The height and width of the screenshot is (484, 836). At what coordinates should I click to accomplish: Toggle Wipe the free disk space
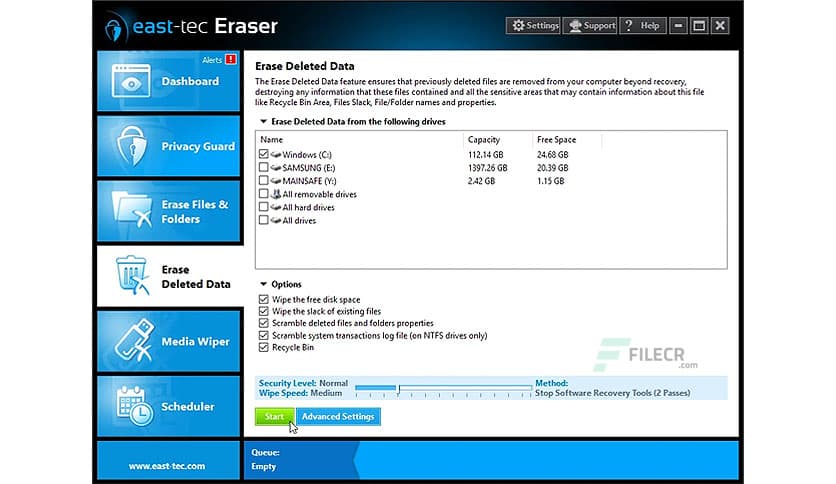coord(263,300)
